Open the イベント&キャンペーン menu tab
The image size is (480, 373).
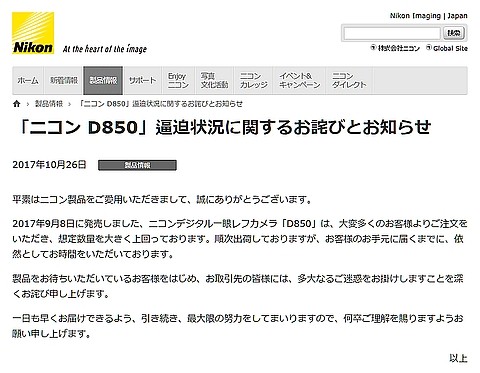coord(299,81)
